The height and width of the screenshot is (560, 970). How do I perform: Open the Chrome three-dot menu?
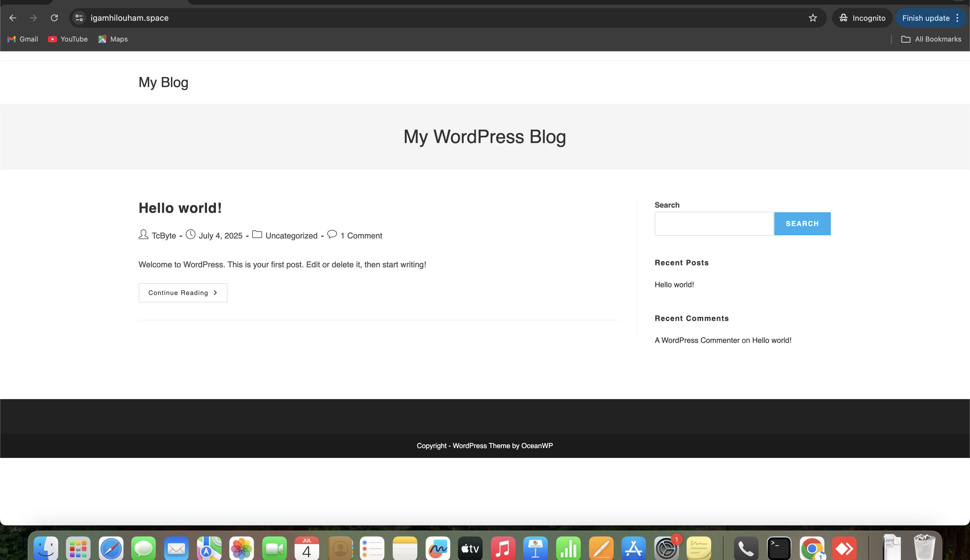[x=957, y=18]
